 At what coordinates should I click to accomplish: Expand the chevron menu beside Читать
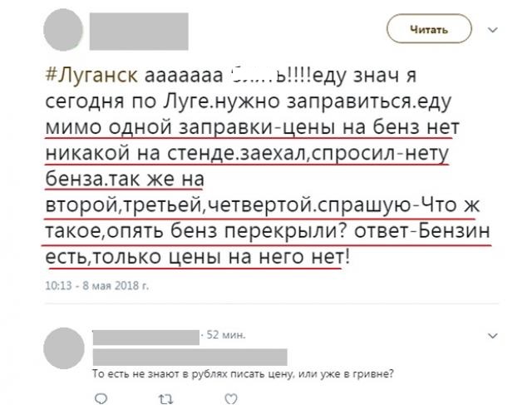492,30
